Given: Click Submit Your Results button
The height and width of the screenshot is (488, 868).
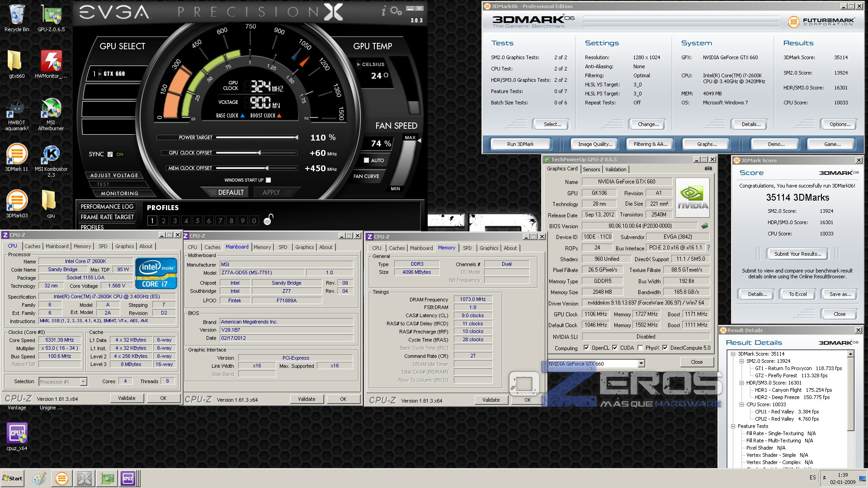Looking at the screenshot, I should click(797, 254).
